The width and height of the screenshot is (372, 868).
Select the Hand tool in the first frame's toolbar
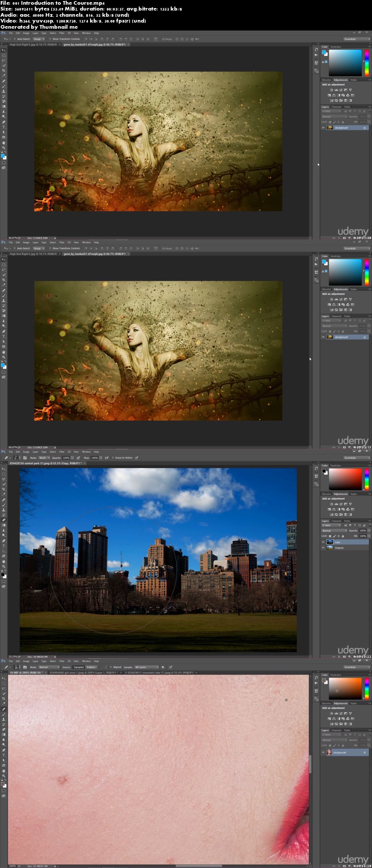(x=4, y=143)
